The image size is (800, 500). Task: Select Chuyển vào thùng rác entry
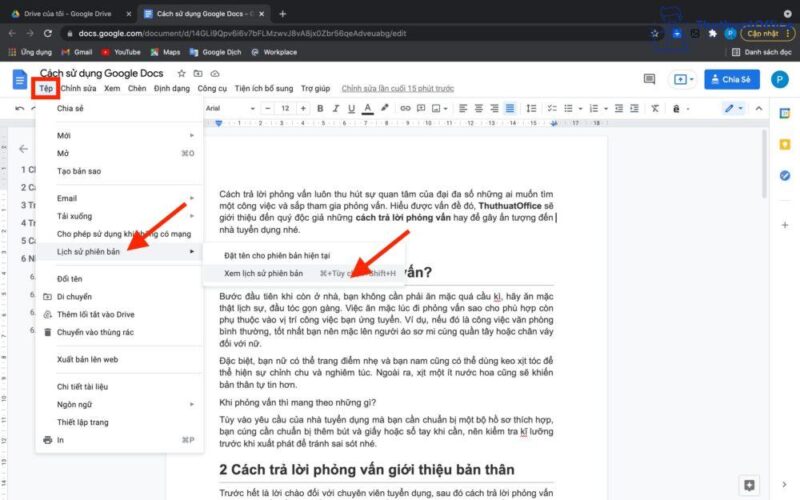pos(119,332)
